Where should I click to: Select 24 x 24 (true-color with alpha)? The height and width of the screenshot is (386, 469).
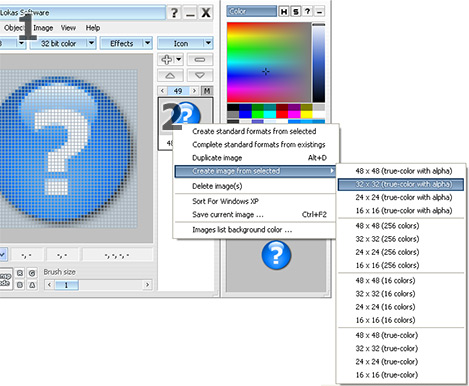(401, 197)
